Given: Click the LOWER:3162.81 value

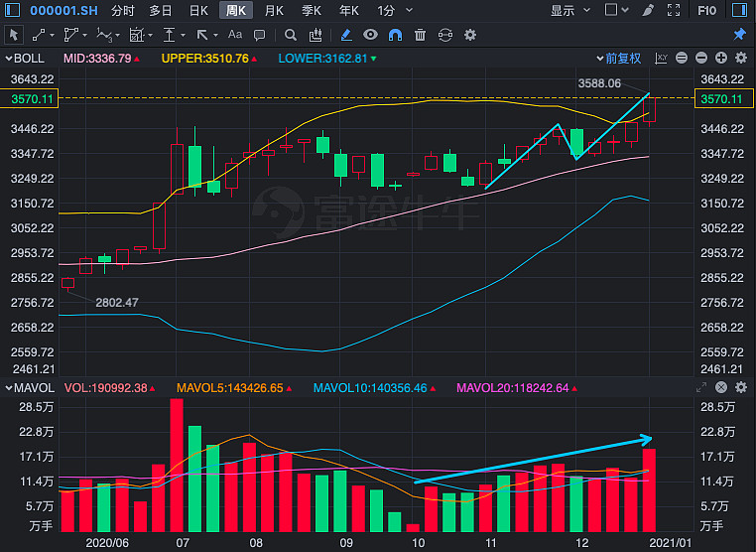Looking at the screenshot, I should [323, 59].
